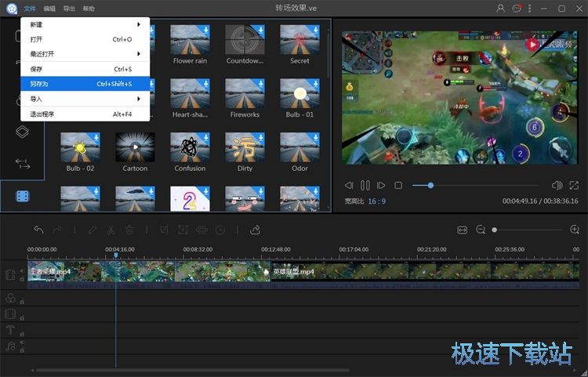
Task: Open the feedback message icon
Action: 517,9
